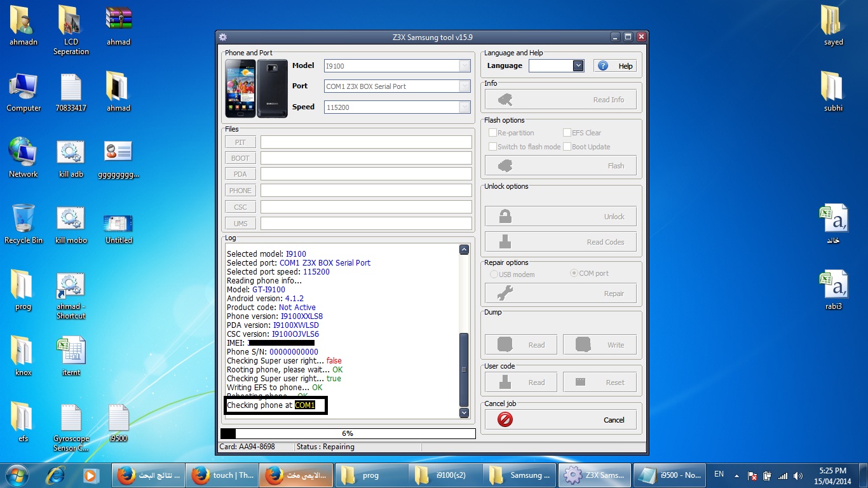Viewport: 868px width, 488px height.
Task: Click the UMS file path field
Action: [366, 223]
